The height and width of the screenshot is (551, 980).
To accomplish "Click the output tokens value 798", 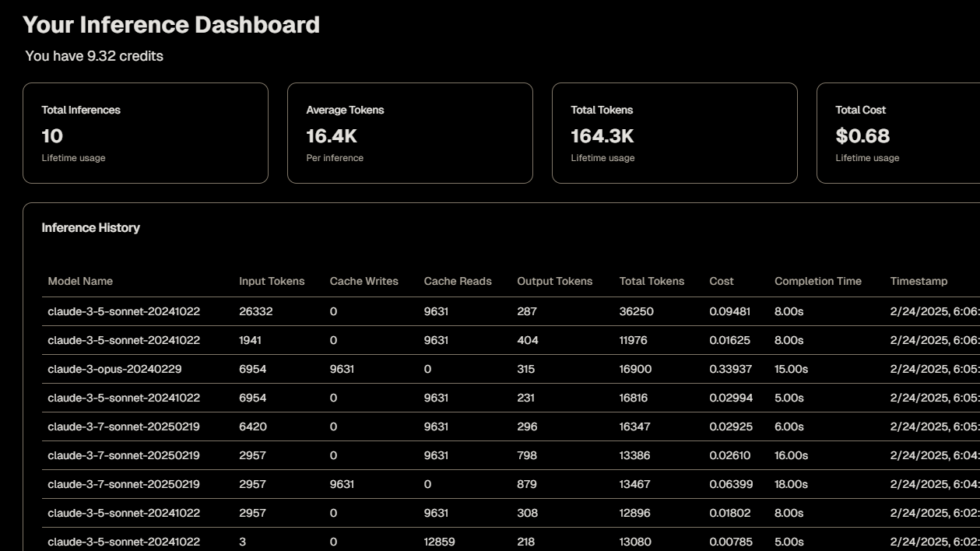I will pos(527,455).
